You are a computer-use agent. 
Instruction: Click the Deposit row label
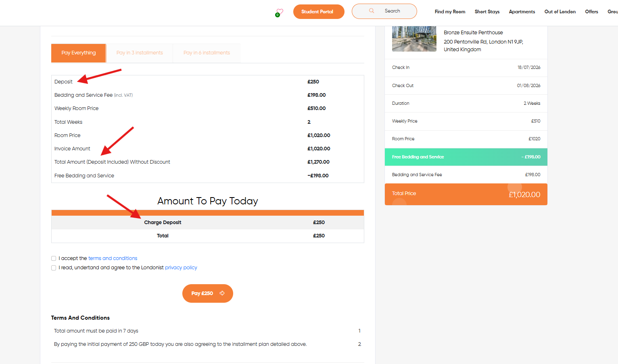coord(63,82)
